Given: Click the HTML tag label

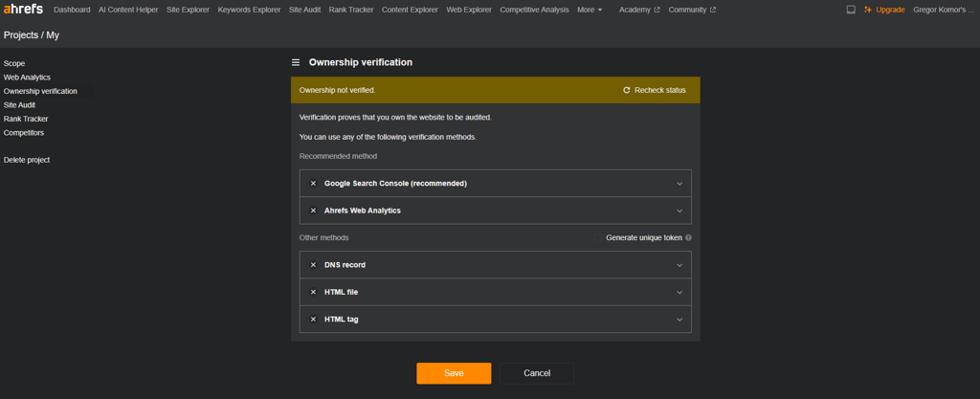Looking at the screenshot, I should coord(342,319).
